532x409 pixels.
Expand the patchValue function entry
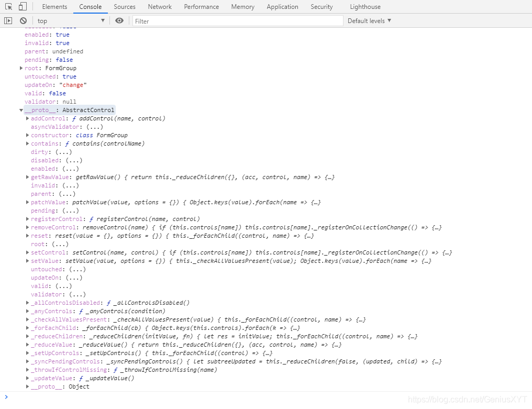pyautogui.click(x=27, y=202)
